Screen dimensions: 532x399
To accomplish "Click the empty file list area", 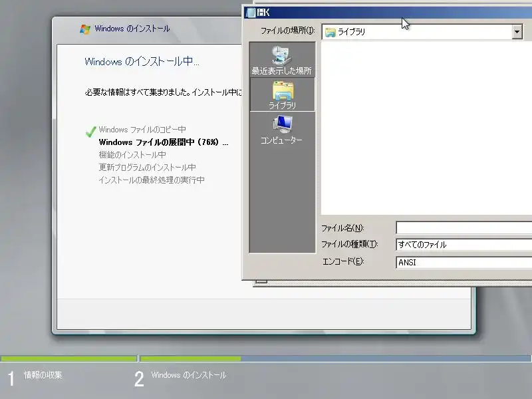I will coord(426,128).
